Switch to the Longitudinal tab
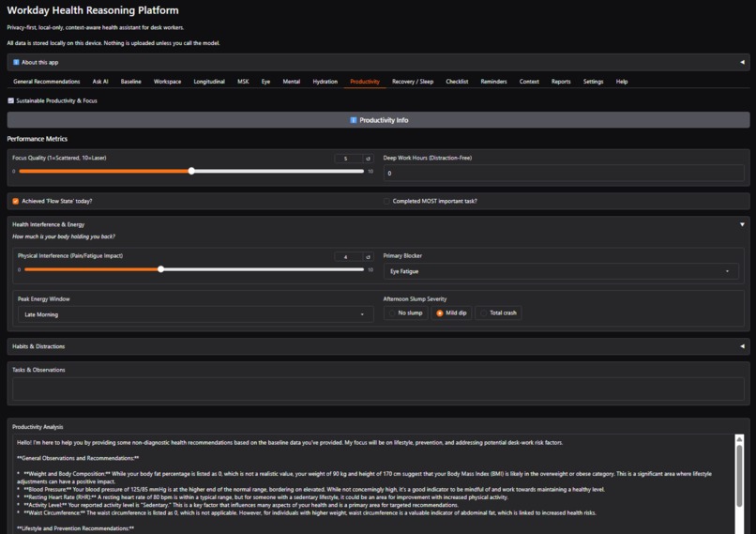This screenshot has width=756, height=534. click(209, 82)
